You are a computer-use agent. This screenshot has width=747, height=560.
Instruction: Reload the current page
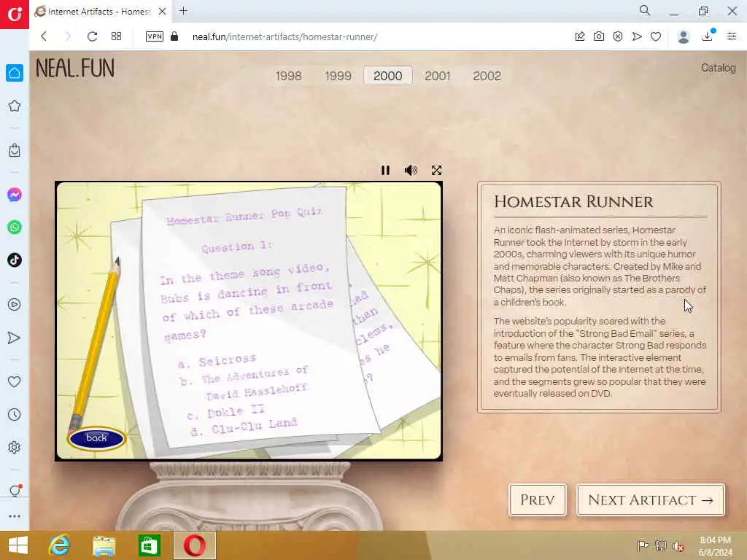92,36
